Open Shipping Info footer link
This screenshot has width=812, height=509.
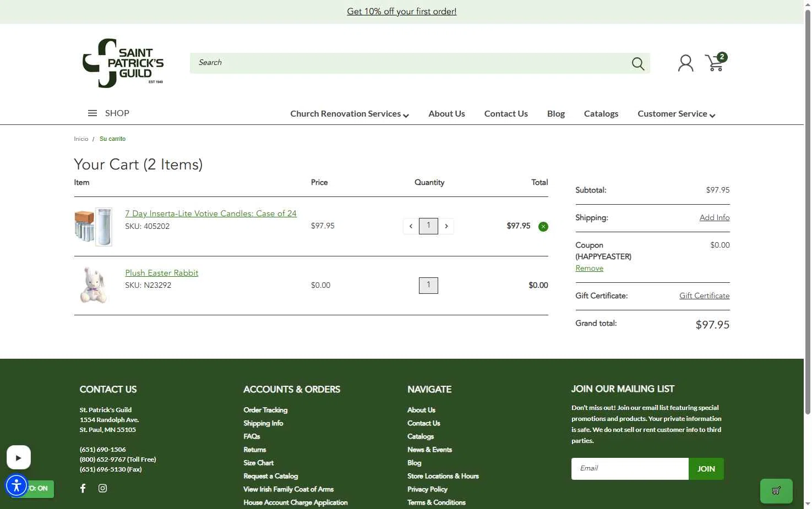(263, 423)
